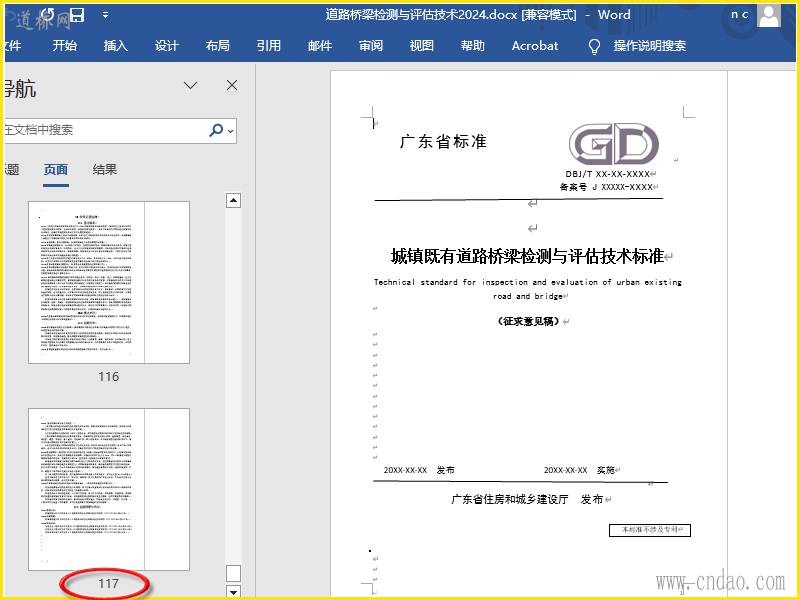
Task: Click the text （征求意见稿）
Action: point(528,321)
